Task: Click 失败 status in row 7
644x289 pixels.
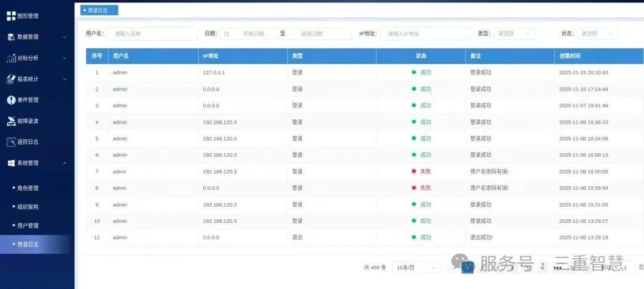Action: tap(426, 172)
